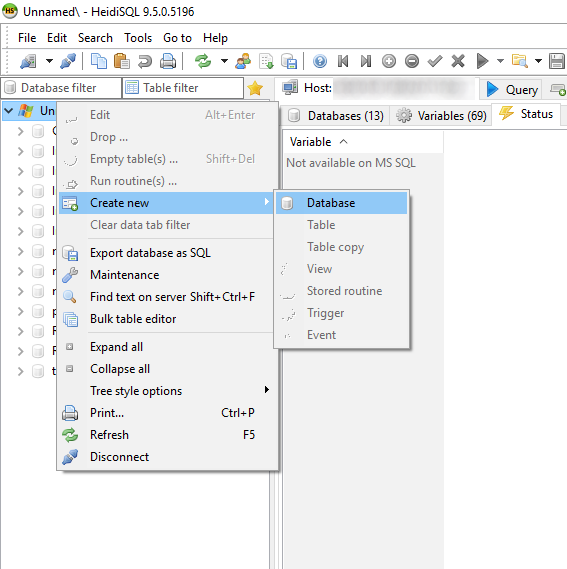Screen dimensions: 567x569
Task: Switch to the Status tab
Action: pyautogui.click(x=526, y=114)
